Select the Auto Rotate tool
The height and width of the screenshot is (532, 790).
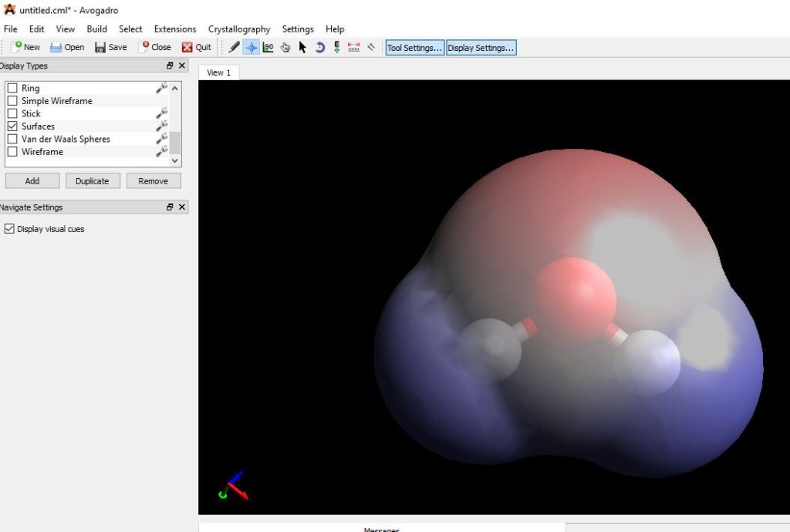[319, 47]
